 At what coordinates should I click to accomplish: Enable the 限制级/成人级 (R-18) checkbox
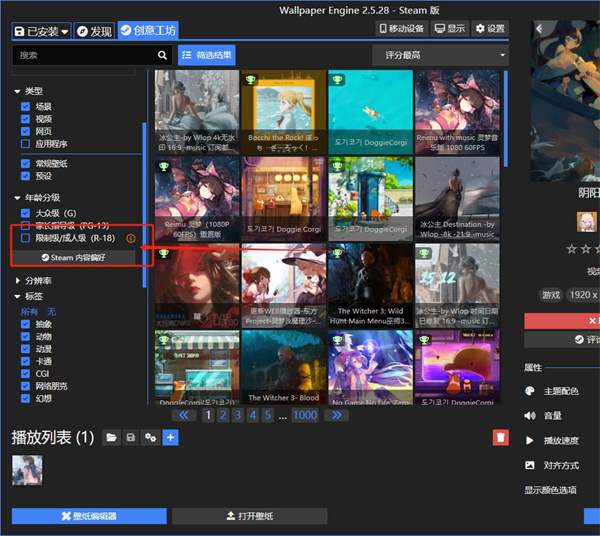[x=25, y=238]
